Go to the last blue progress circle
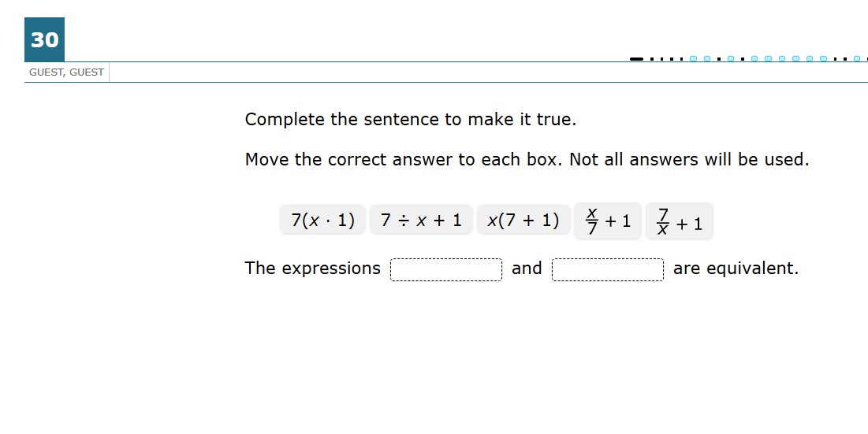Viewport: 868px width, 434px height. pos(857,58)
